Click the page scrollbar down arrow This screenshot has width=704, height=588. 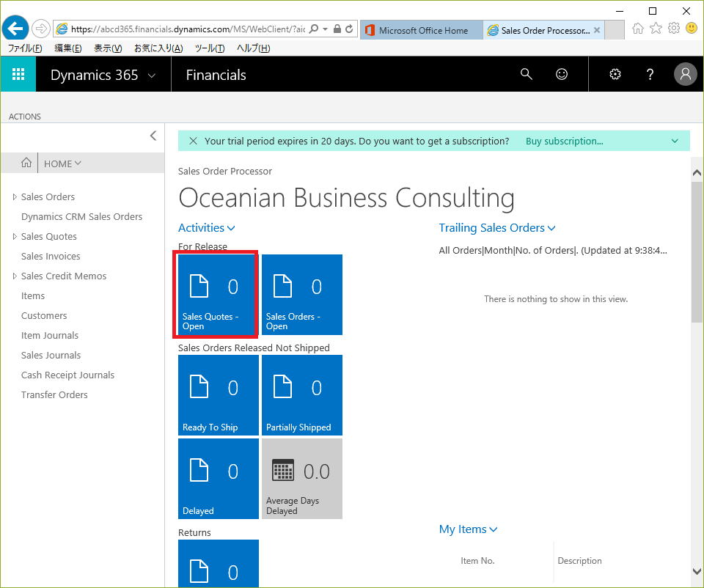(x=697, y=571)
